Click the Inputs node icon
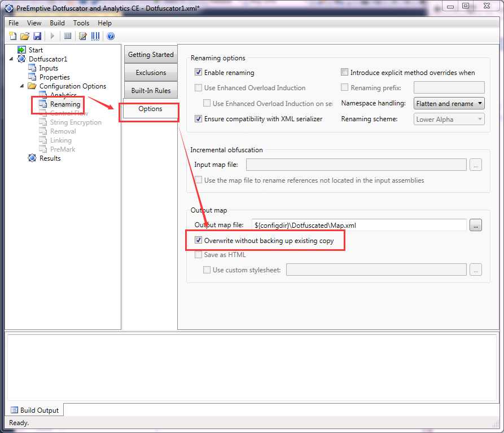The height and width of the screenshot is (433, 504). coord(32,68)
